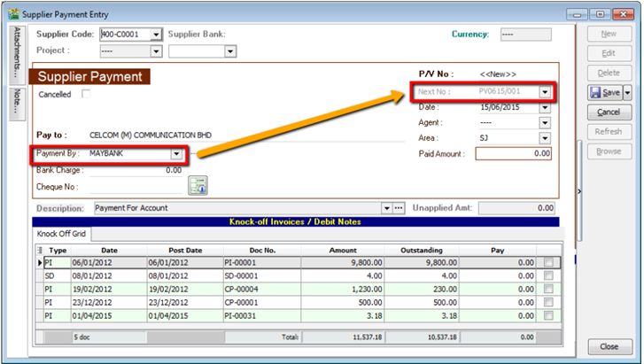Screen dimensions: 644x364
Task: Open the Date picker dropdown
Action: click(545, 107)
